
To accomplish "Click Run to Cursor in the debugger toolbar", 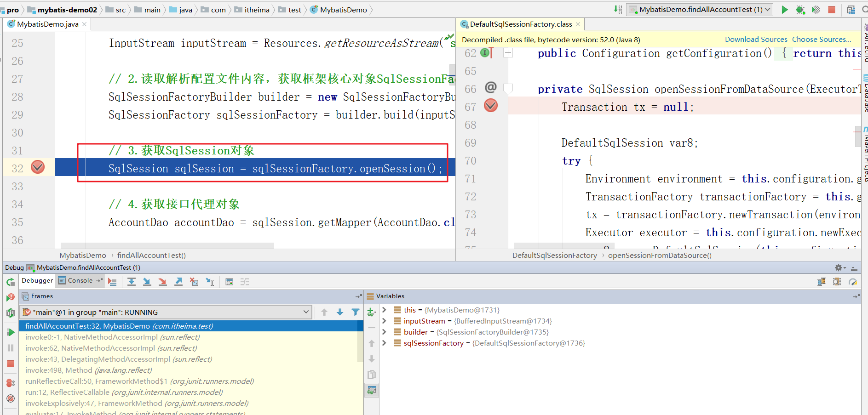I will [x=210, y=282].
